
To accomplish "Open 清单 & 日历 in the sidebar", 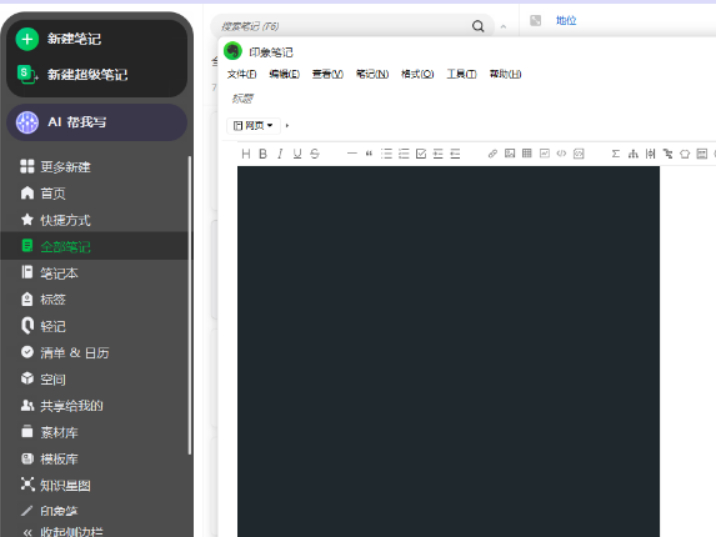I will click(64, 353).
